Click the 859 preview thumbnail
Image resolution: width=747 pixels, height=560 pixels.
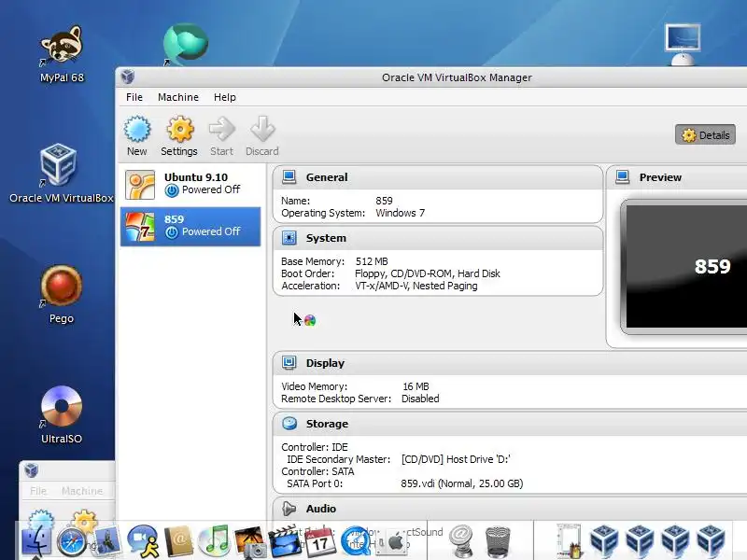tap(685, 267)
